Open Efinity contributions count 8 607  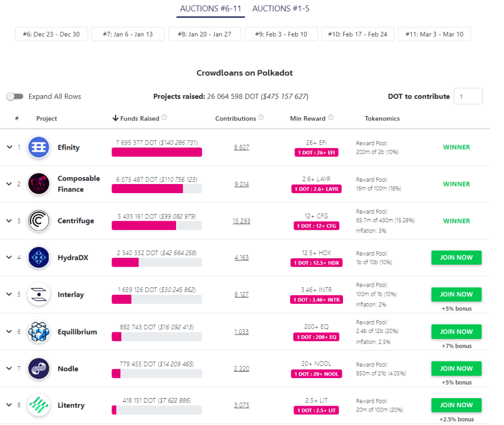[241, 147]
